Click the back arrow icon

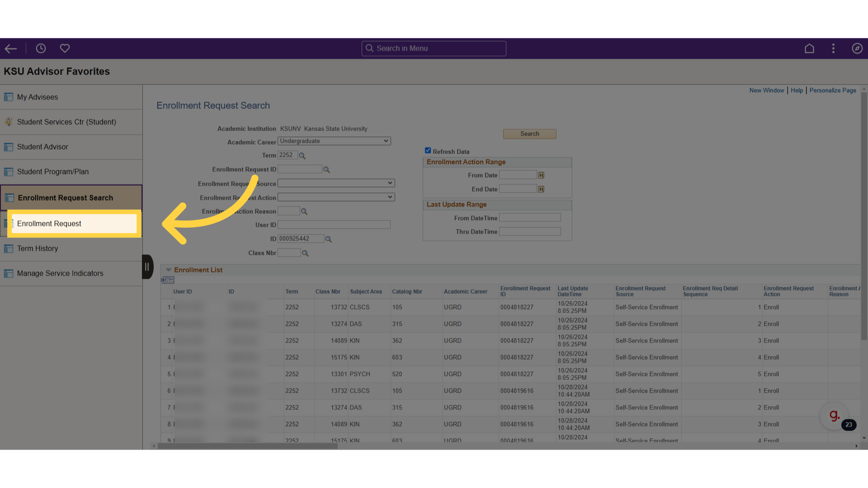click(x=11, y=48)
